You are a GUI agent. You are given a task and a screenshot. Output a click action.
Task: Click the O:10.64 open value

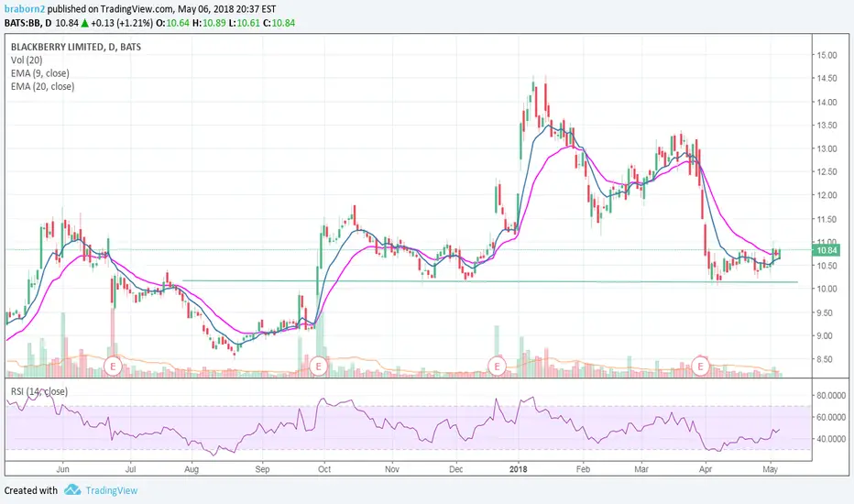coord(172,23)
